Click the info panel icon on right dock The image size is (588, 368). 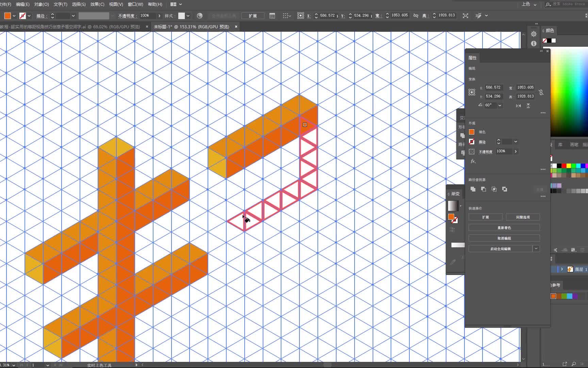[534, 44]
